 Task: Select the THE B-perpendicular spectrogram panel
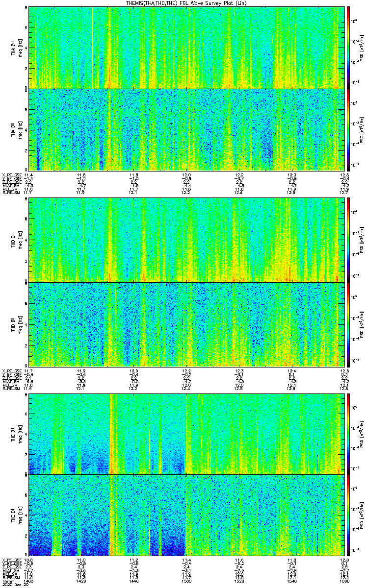(186, 433)
